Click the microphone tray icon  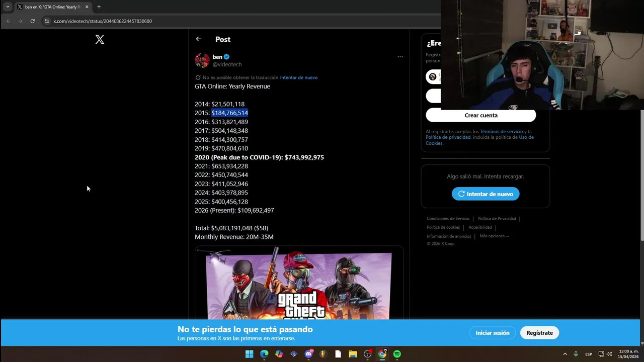[x=576, y=354]
